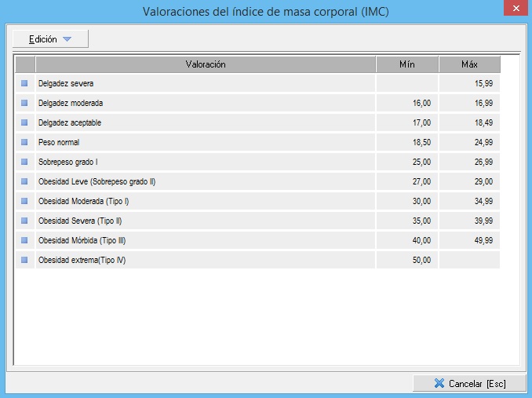
Task: Click the Valoración column header
Action: (x=206, y=64)
